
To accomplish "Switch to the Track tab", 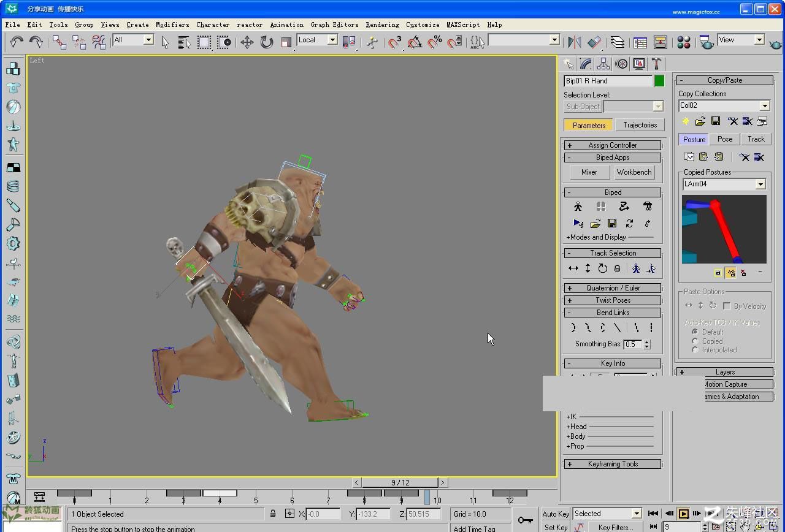I will point(756,139).
